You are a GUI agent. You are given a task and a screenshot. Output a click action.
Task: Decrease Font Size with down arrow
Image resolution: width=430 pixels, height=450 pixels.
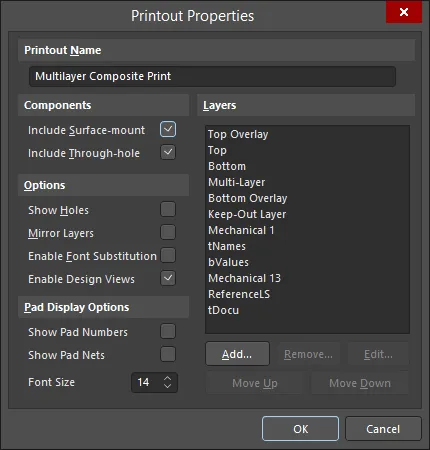168,386
